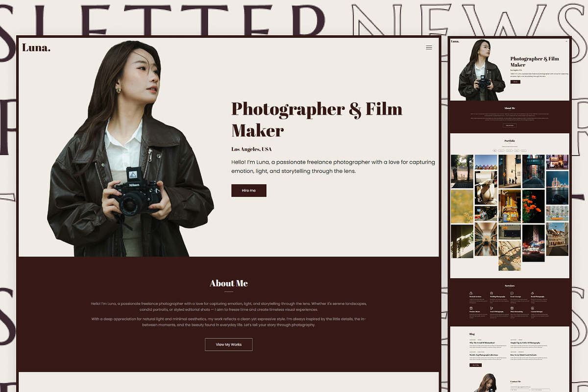
Task: Click the Portrait Sessions service icon
Action: (x=471, y=293)
